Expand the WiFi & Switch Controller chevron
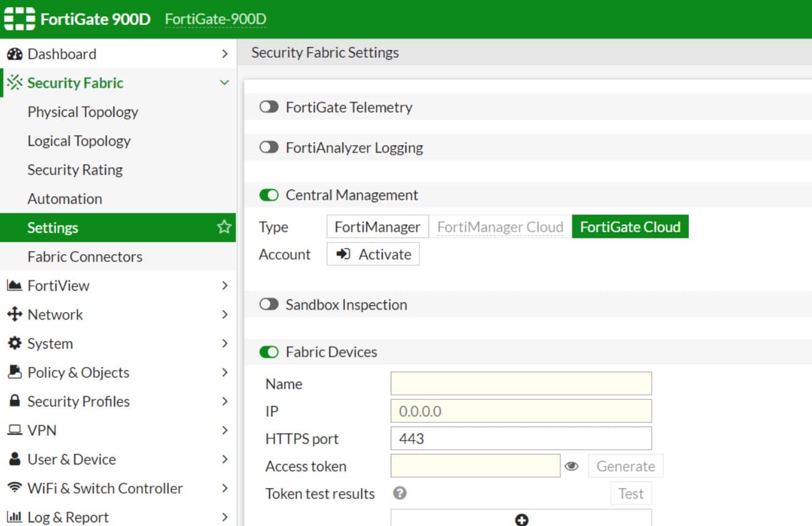The height and width of the screenshot is (526, 812). pos(224,488)
